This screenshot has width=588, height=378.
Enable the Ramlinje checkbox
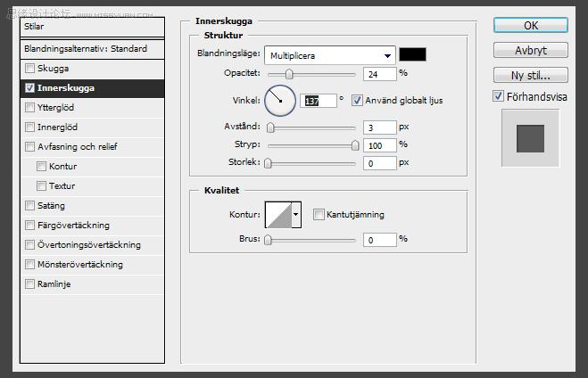(29, 283)
